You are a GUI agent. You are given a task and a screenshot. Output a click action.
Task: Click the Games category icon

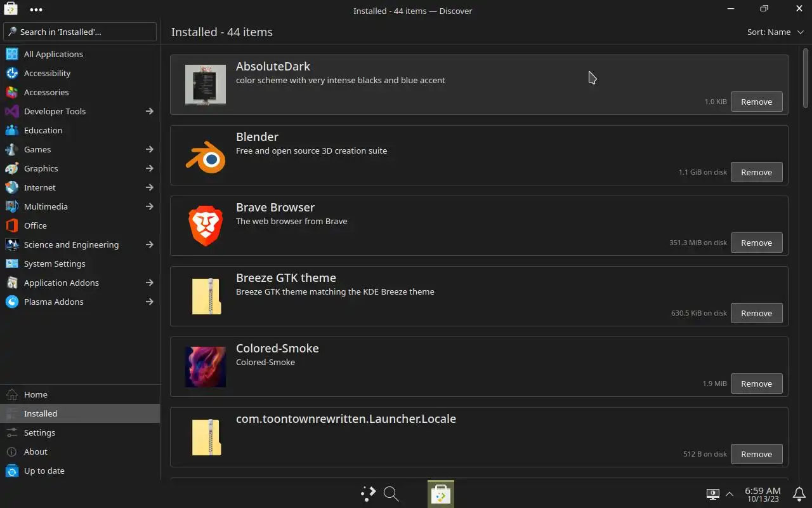(x=12, y=149)
